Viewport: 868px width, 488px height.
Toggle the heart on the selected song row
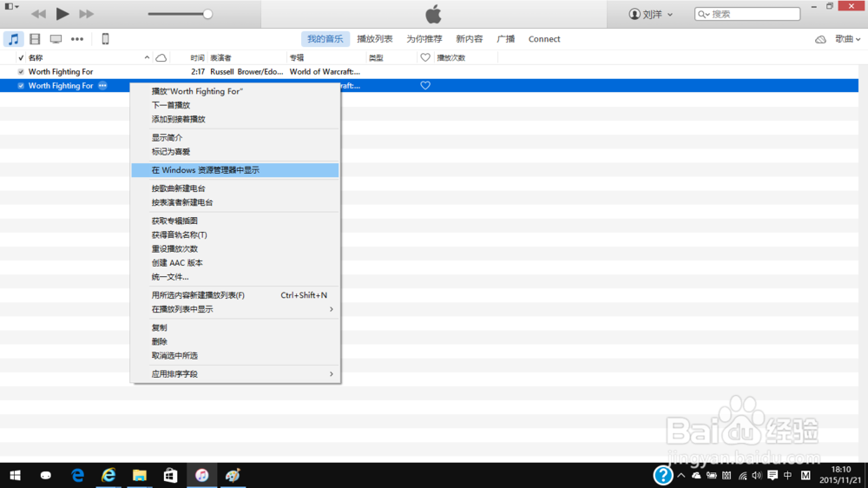(x=425, y=86)
